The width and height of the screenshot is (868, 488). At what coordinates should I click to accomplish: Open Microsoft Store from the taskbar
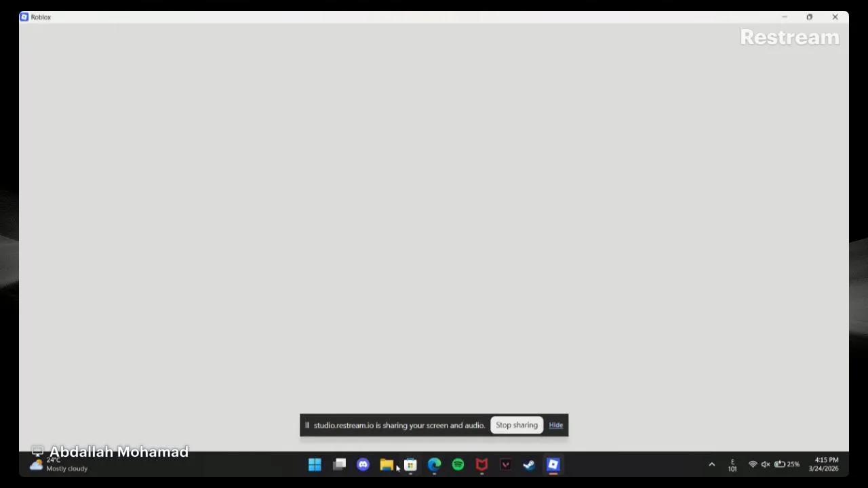(x=410, y=464)
